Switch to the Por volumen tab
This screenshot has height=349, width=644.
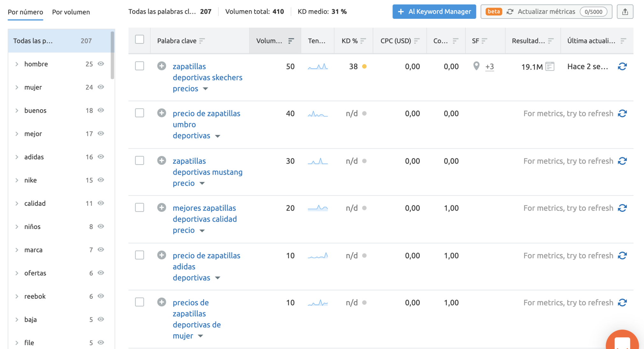point(71,12)
